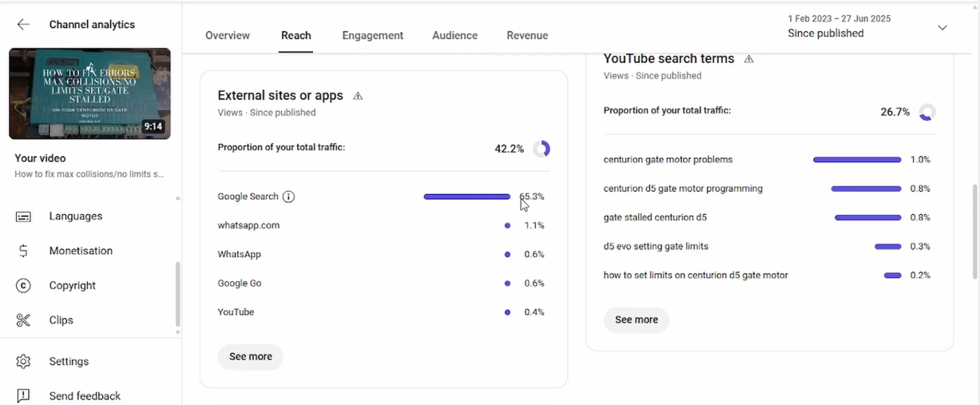Select the Revenue tab
Image resolution: width=980 pixels, height=405 pixels.
coord(527,35)
